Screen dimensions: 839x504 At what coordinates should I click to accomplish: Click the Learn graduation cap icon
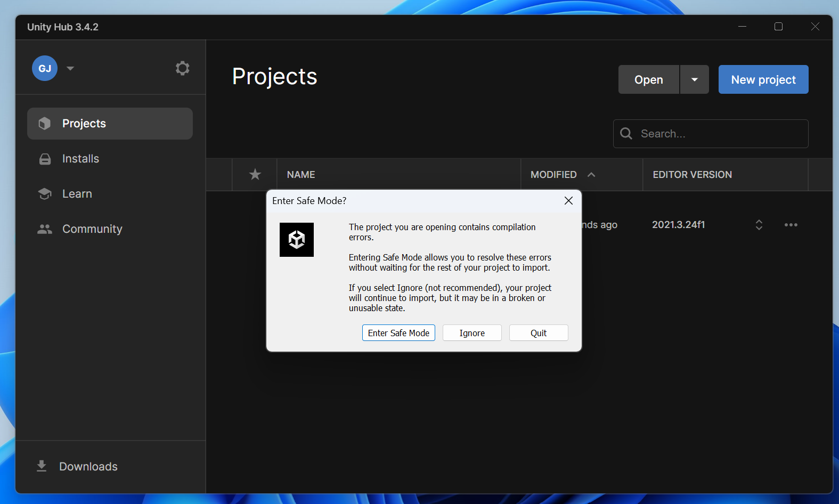click(x=45, y=194)
